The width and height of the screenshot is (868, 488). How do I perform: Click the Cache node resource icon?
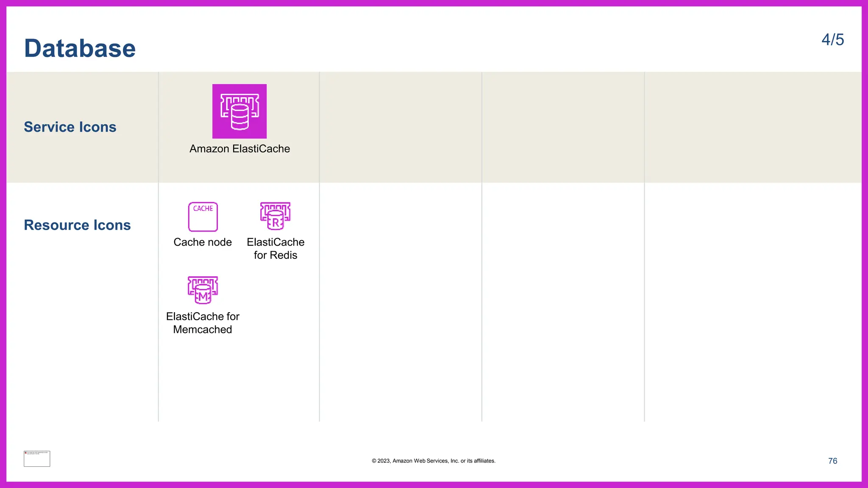pos(203,217)
